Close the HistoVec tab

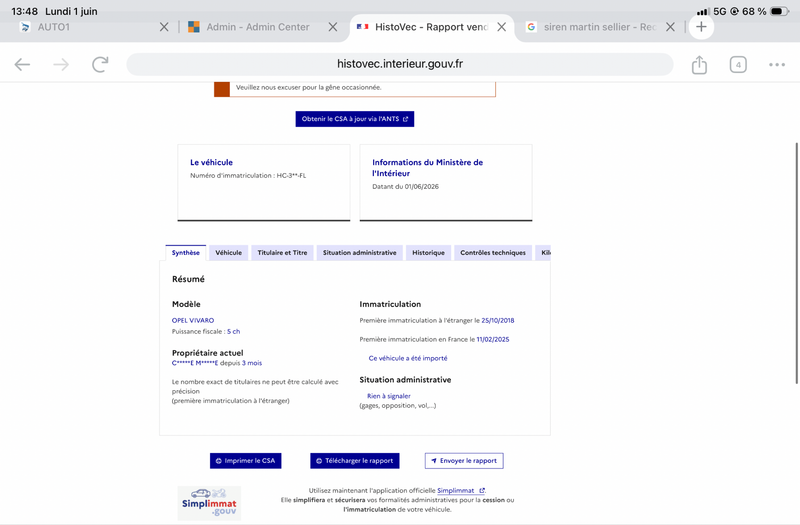pos(502,27)
